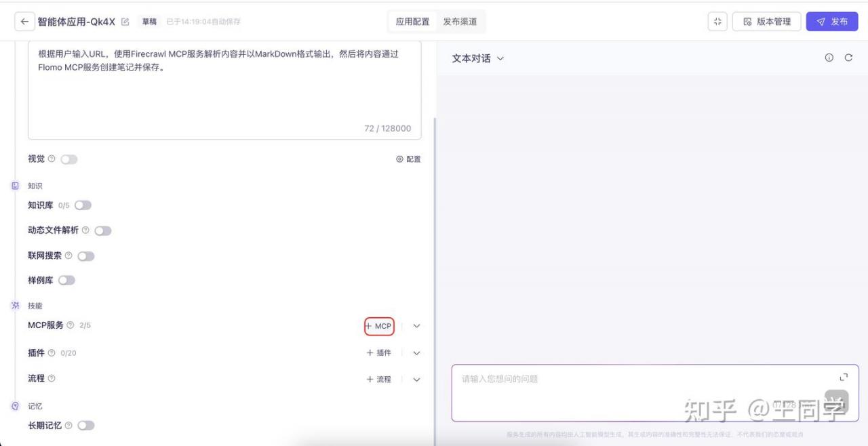
Task: Click the question input field
Action: pyautogui.click(x=655, y=393)
